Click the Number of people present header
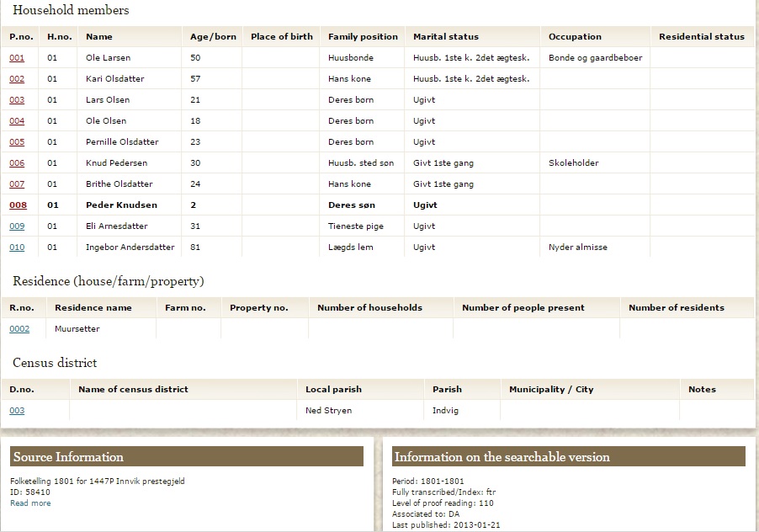Image resolution: width=759 pixels, height=532 pixels. pyautogui.click(x=523, y=308)
